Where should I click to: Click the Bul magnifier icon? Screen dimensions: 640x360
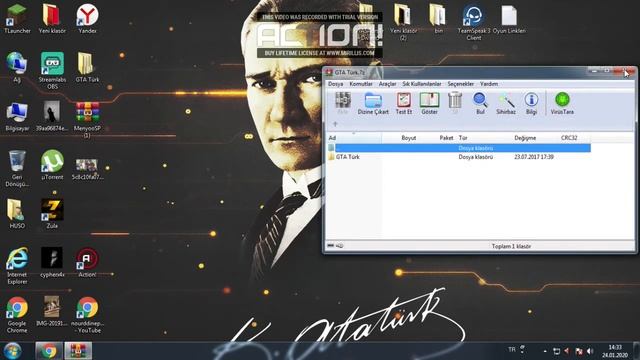pos(480,103)
